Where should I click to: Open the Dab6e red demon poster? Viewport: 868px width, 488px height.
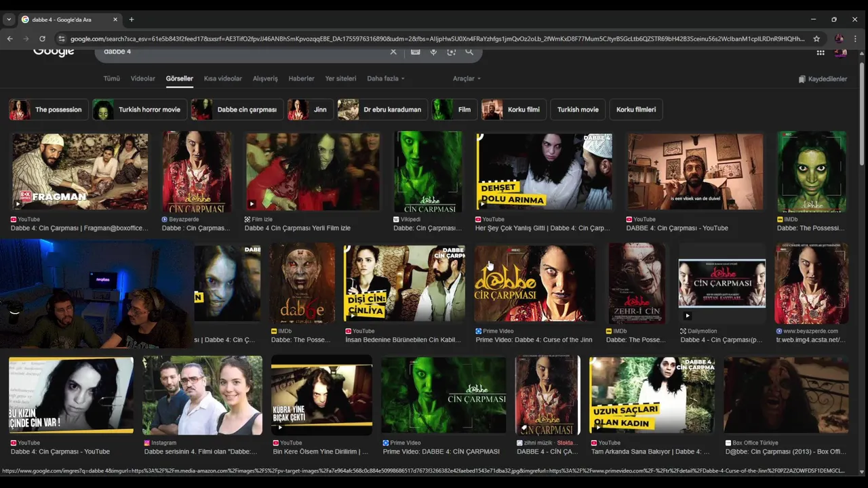click(302, 283)
